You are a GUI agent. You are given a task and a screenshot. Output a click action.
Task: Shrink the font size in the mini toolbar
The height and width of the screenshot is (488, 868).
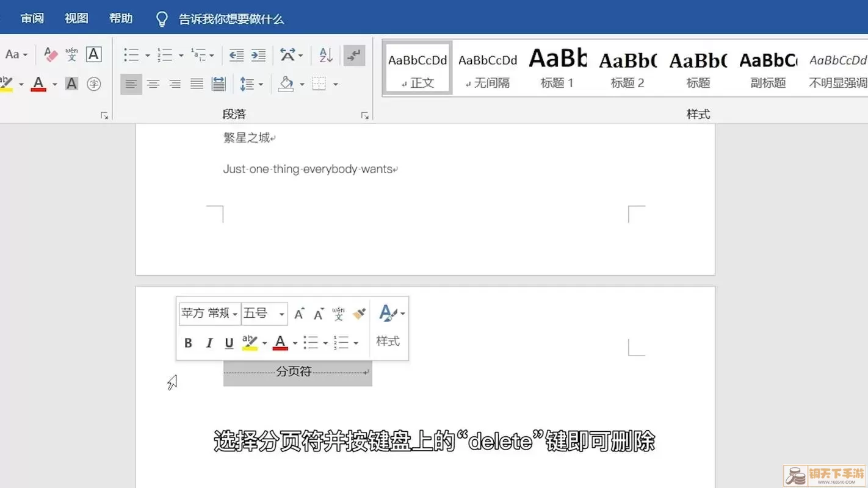pos(319,314)
